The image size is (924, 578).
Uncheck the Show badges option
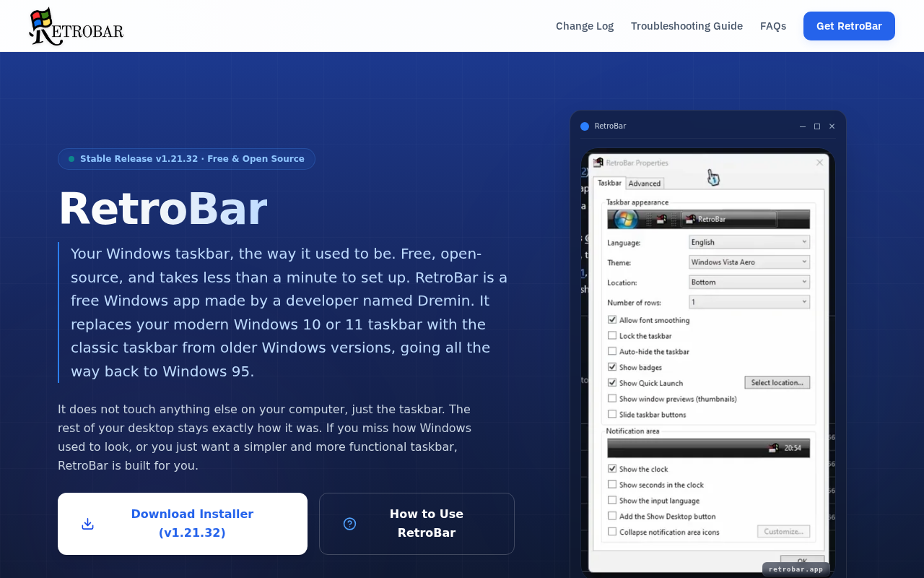pyautogui.click(x=612, y=368)
